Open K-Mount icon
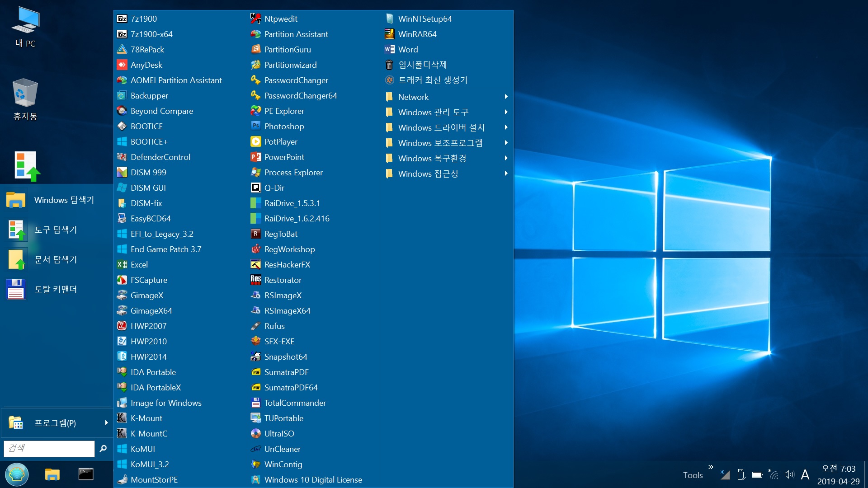The width and height of the screenshot is (868, 488). coord(122,418)
